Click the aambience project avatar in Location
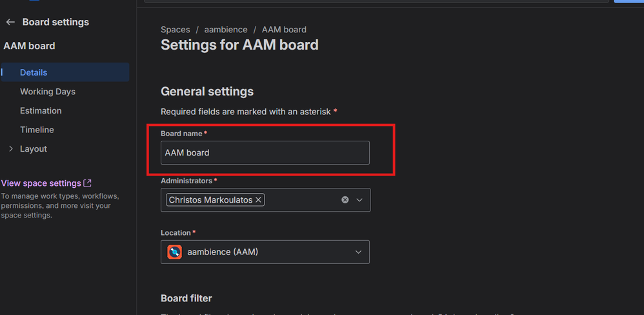 174,252
